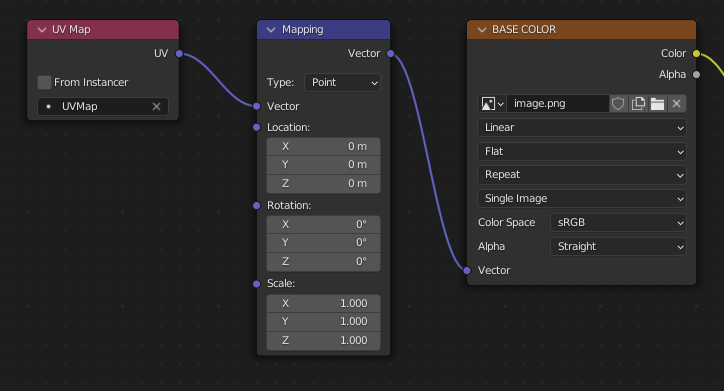The height and width of the screenshot is (391, 724).
Task: Click the Rotation input socket
Action: point(257,205)
